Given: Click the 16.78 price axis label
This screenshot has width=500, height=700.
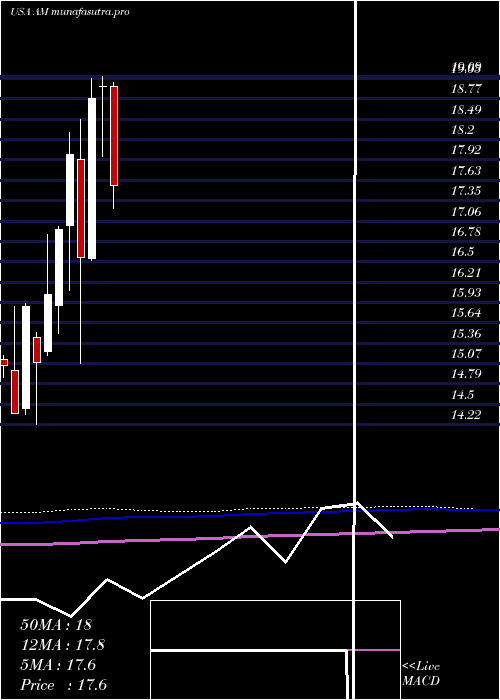Looking at the screenshot, I should coord(466,232).
